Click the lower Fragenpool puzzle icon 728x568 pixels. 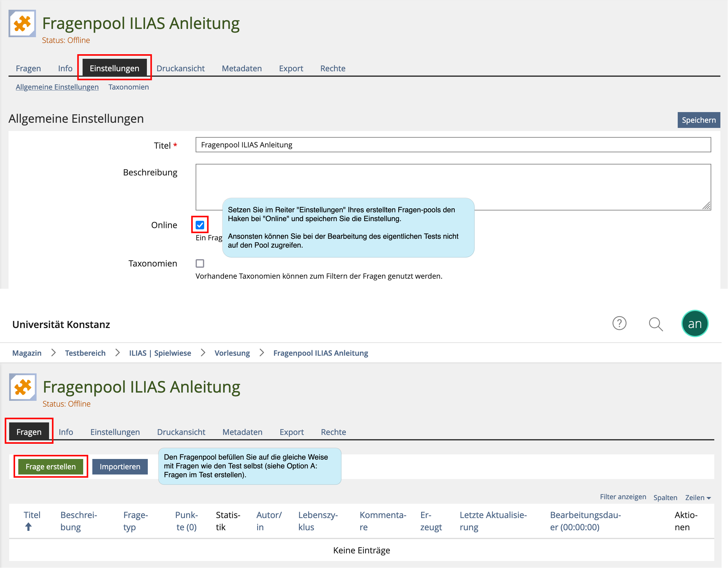[x=23, y=387]
